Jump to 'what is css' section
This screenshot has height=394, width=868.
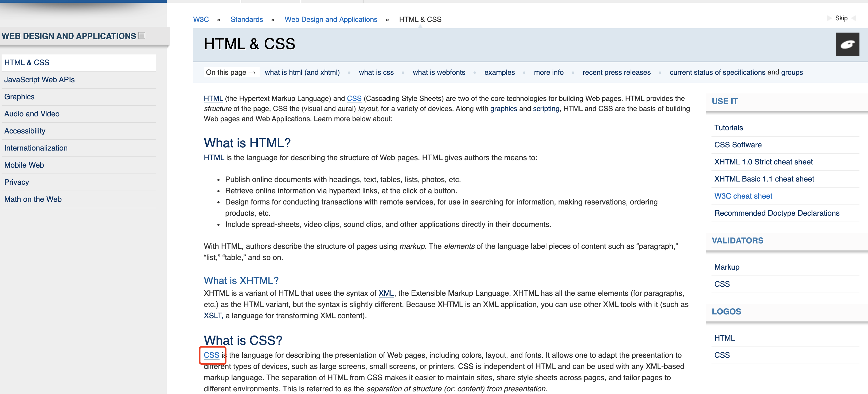[376, 72]
